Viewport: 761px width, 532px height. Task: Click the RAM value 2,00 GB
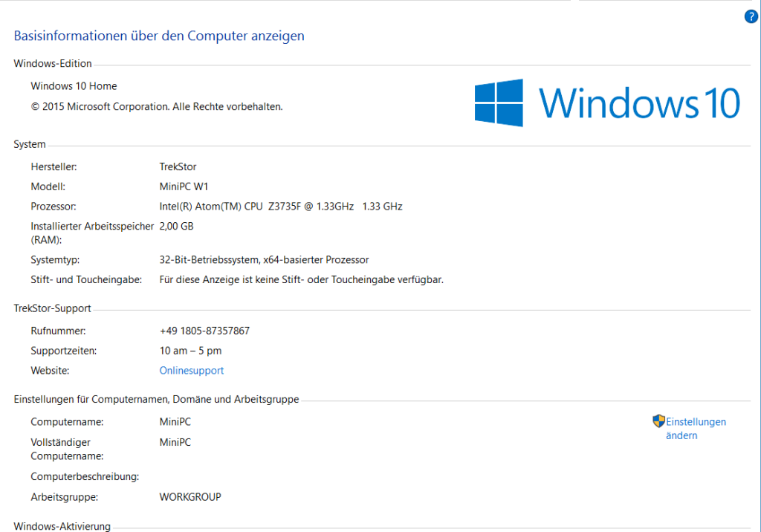176,226
